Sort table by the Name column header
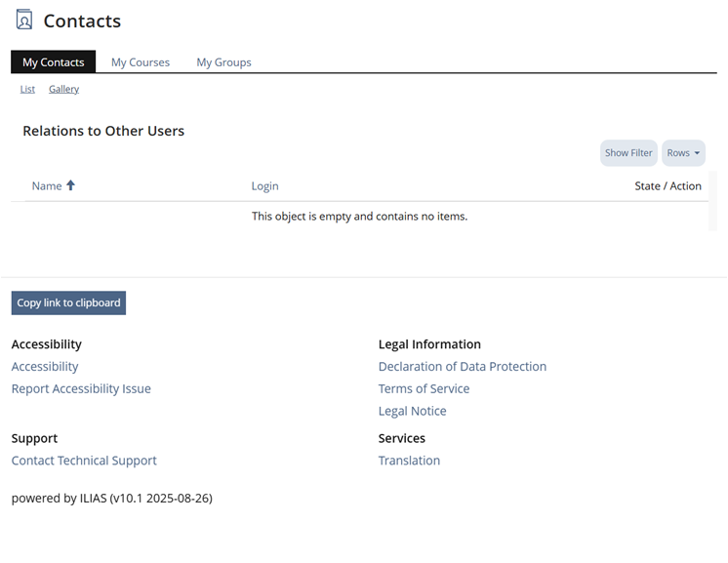 [x=47, y=185]
